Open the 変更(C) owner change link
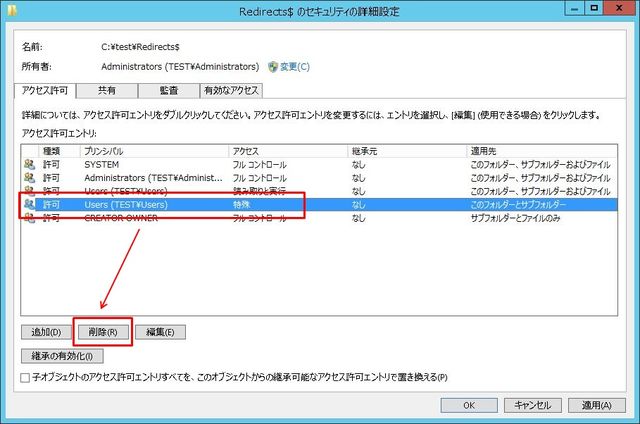This screenshot has width=640, height=424. [x=294, y=67]
